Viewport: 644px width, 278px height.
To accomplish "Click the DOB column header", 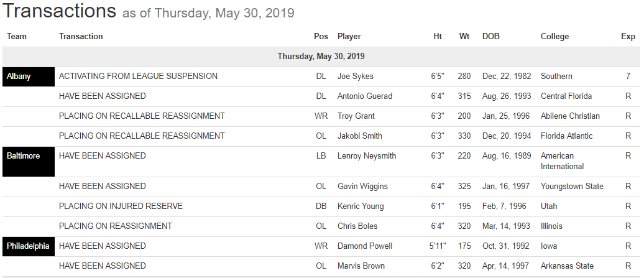I will click(x=490, y=37).
